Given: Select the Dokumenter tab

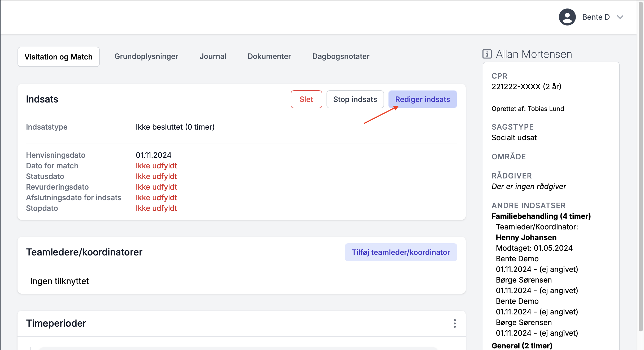Looking at the screenshot, I should (x=269, y=56).
